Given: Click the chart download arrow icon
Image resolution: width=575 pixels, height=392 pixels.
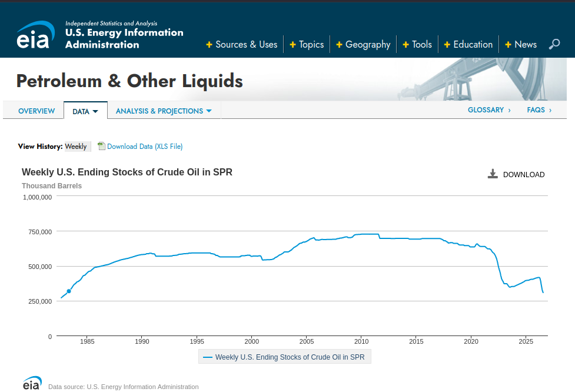Looking at the screenshot, I should tap(493, 174).
